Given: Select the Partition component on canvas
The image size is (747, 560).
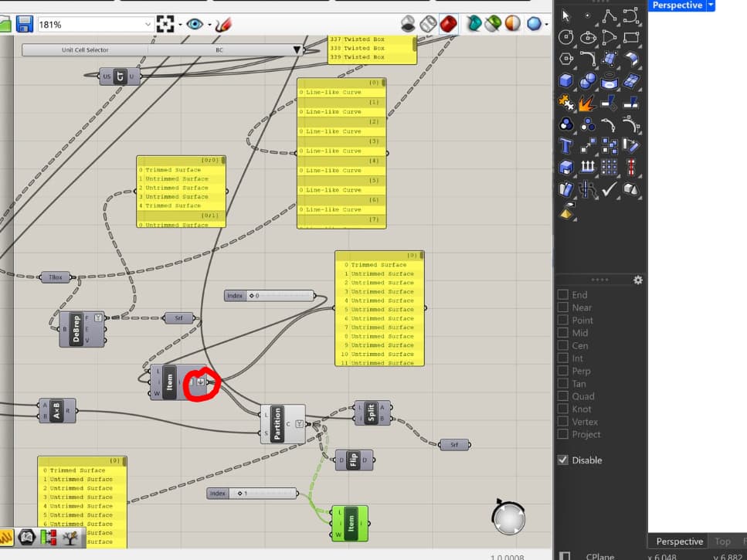Looking at the screenshot, I should [x=283, y=424].
